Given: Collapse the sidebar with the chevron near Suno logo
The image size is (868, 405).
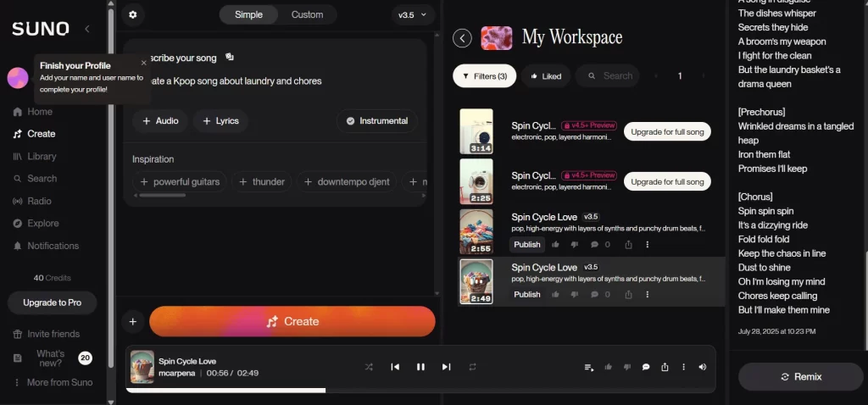Looking at the screenshot, I should pyautogui.click(x=86, y=29).
